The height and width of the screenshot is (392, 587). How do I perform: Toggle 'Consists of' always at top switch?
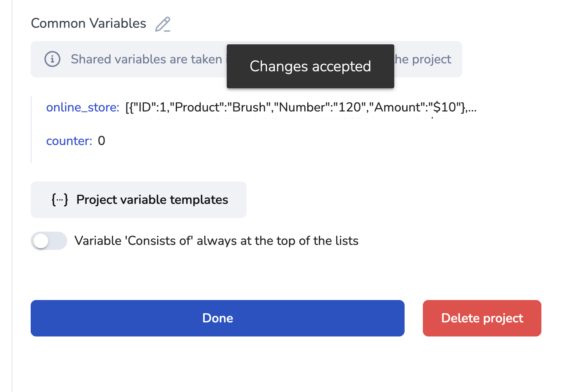tap(49, 241)
